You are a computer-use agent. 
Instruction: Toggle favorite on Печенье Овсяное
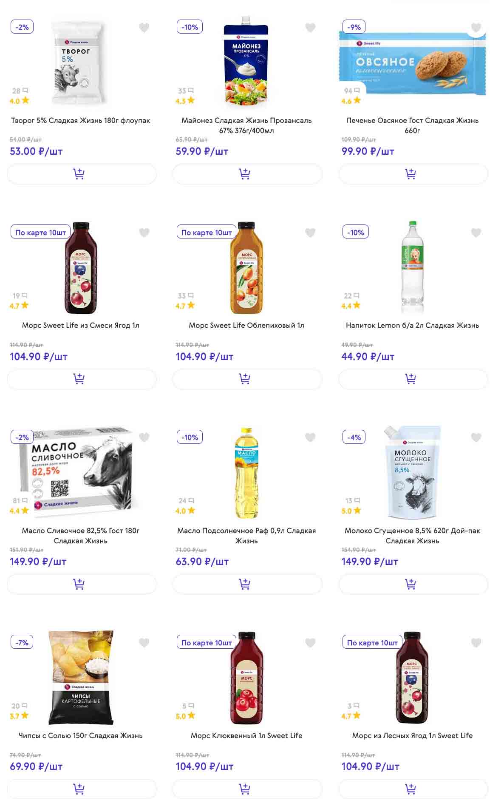coord(476,28)
